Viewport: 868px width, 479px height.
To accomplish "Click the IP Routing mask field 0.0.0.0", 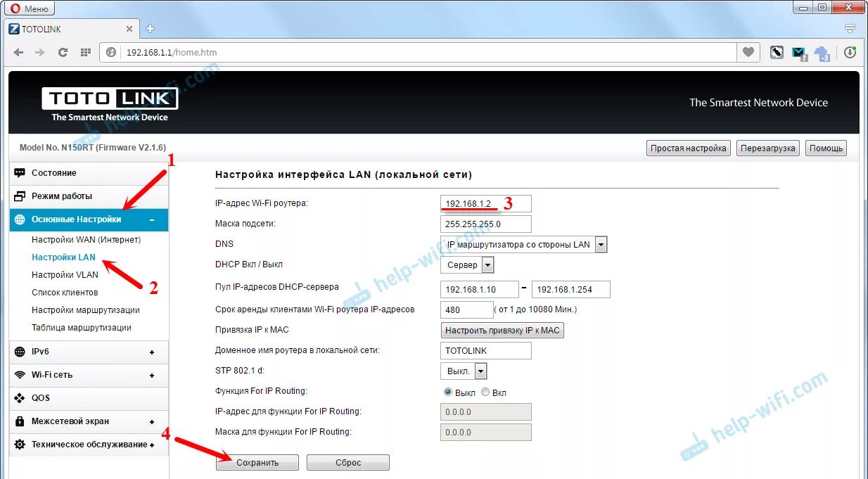I will 486,433.
